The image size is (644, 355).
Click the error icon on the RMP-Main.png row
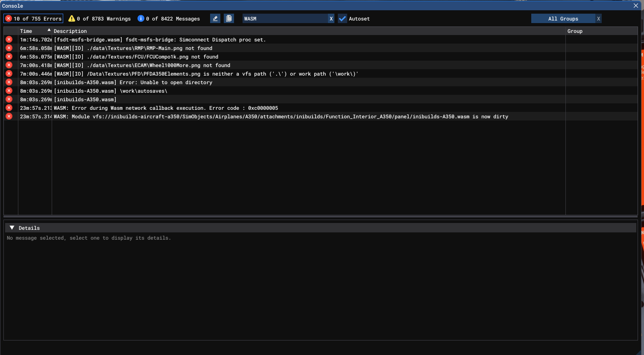coord(9,48)
